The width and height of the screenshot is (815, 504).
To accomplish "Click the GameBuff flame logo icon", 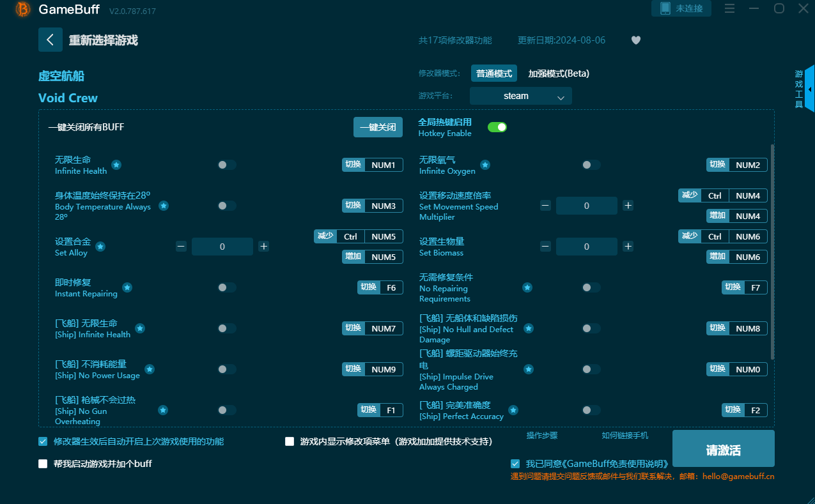I will pyautogui.click(x=23, y=9).
